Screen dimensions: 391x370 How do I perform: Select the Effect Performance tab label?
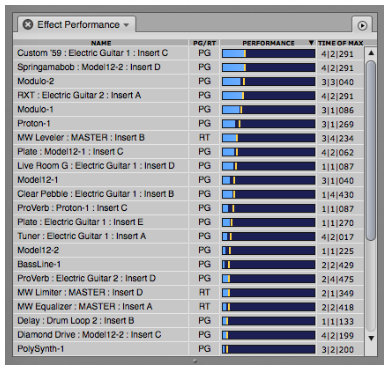(78, 25)
